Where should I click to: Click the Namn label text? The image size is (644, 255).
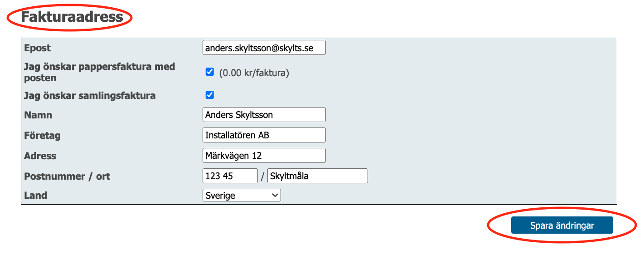[x=38, y=115]
